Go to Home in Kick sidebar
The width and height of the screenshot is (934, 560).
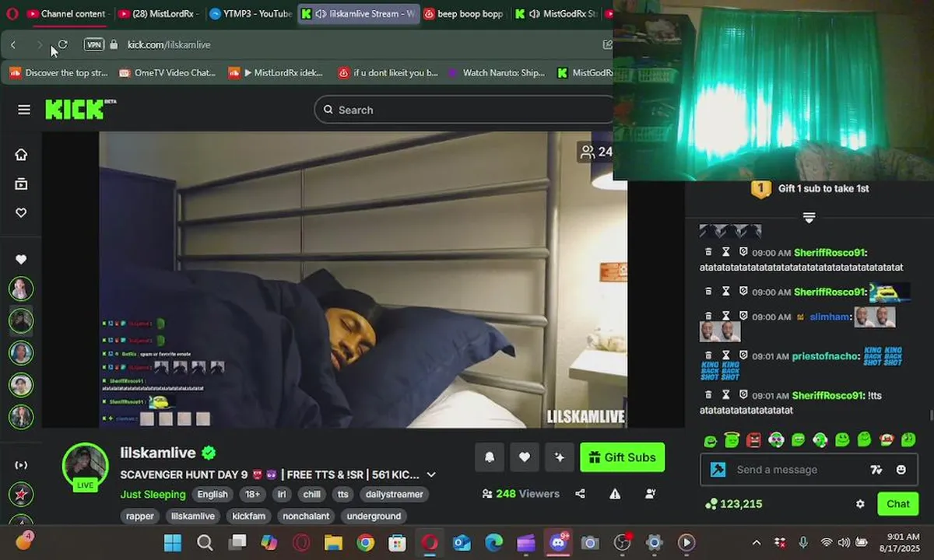click(21, 154)
